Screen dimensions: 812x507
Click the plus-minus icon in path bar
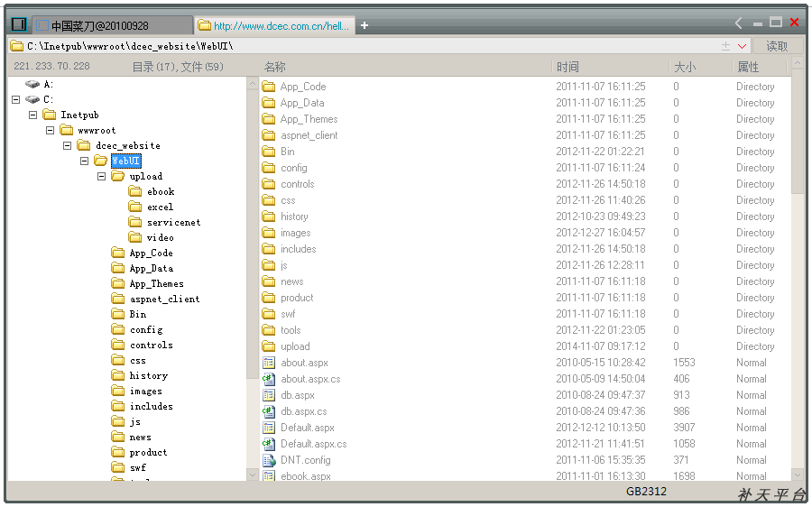click(725, 46)
